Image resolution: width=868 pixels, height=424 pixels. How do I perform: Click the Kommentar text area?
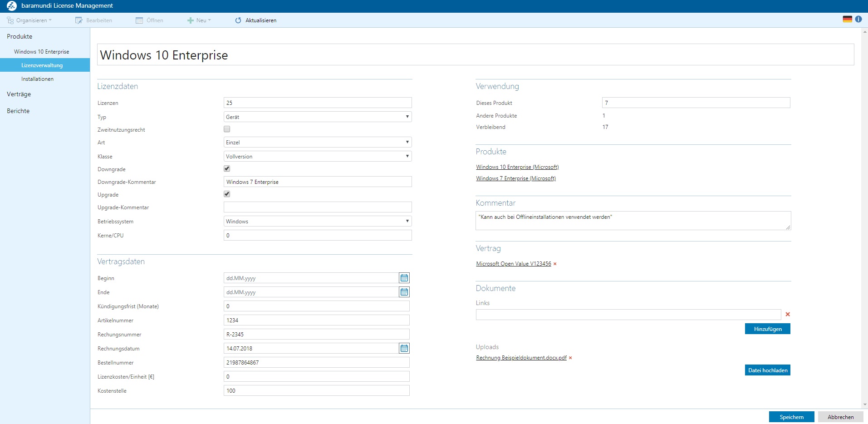pyautogui.click(x=633, y=221)
